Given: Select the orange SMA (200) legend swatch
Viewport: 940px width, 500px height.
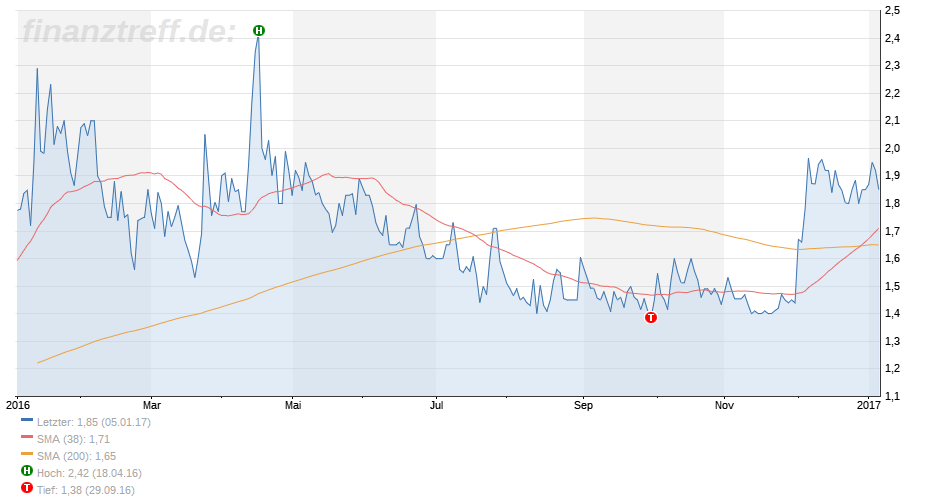Looking at the screenshot, I should click(x=27, y=455).
